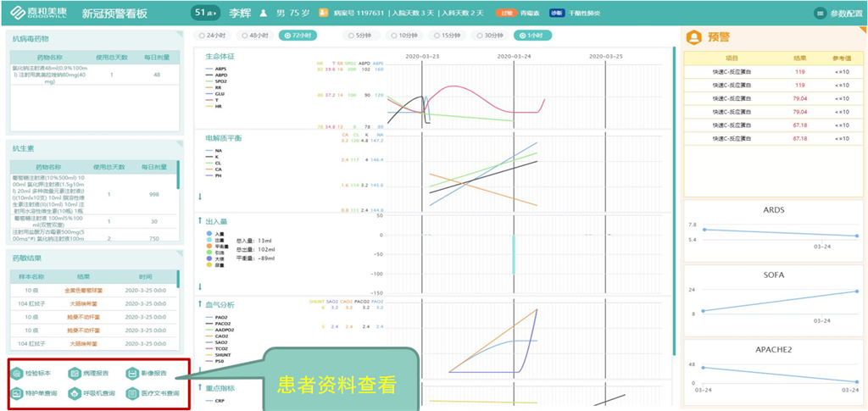Image resolution: width=868 pixels, height=411 pixels.
Task: Open the 病理报告 pathology report icon
Action: click(75, 374)
